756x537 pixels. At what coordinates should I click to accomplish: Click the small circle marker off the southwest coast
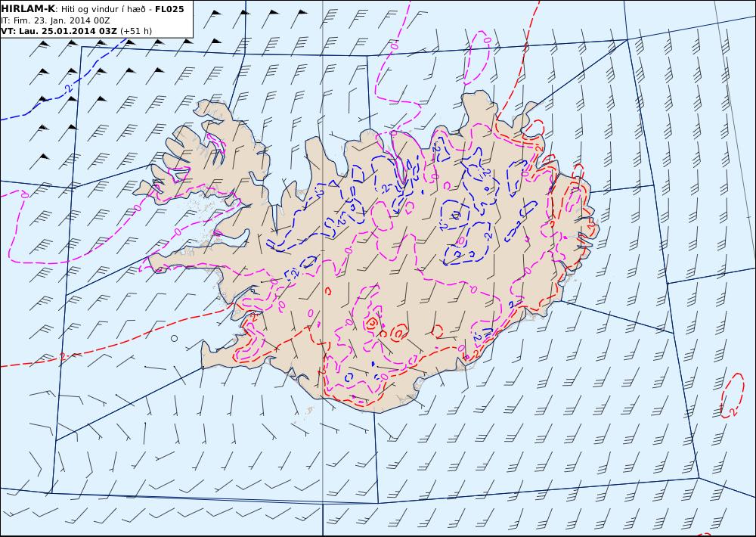[x=174, y=338]
